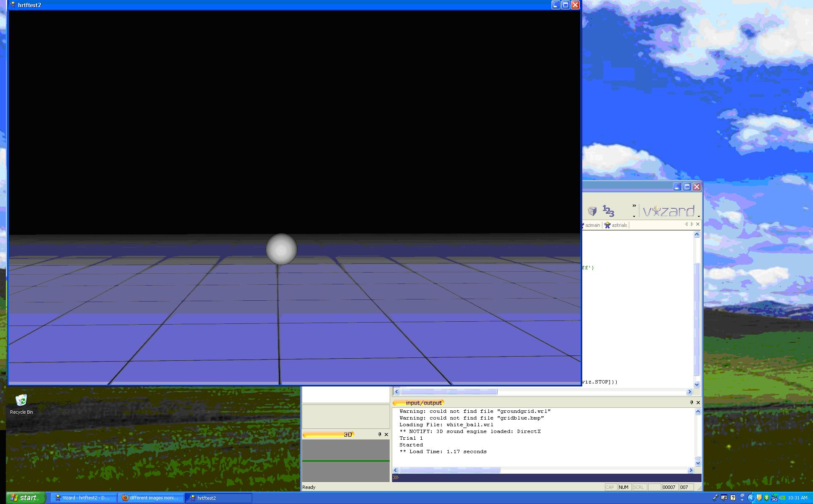Switch to the azimain script tab
The width and height of the screenshot is (813, 504).
click(x=592, y=225)
